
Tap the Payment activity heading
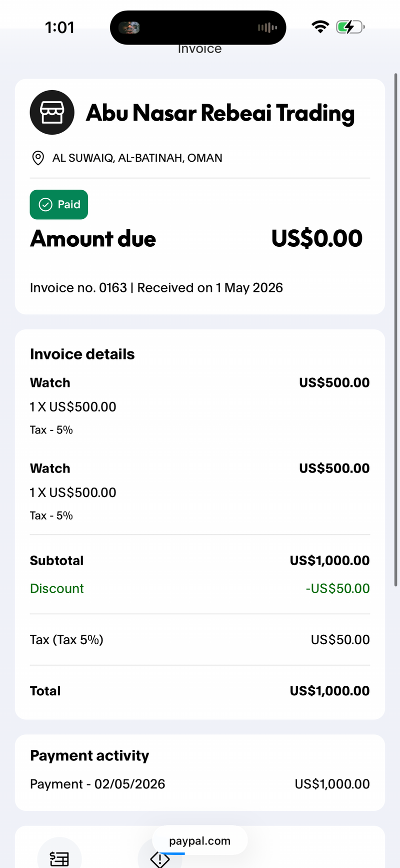pos(89,755)
